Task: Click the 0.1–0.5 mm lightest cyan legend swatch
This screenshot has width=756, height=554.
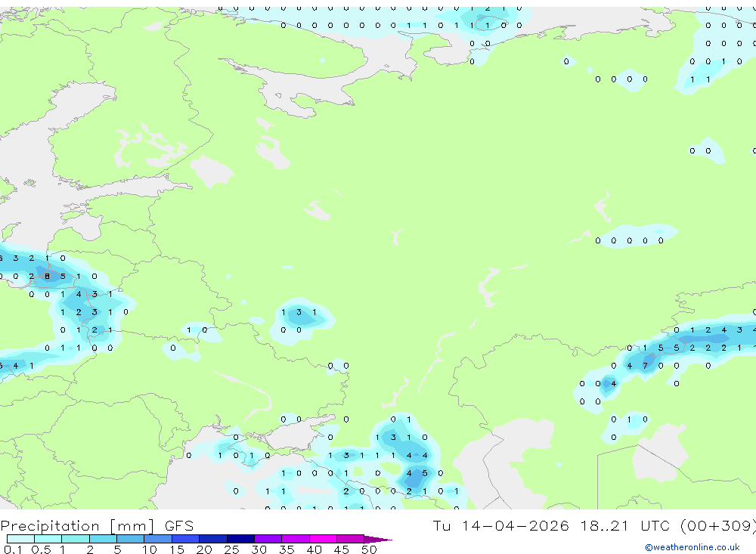Action: [x=20, y=539]
